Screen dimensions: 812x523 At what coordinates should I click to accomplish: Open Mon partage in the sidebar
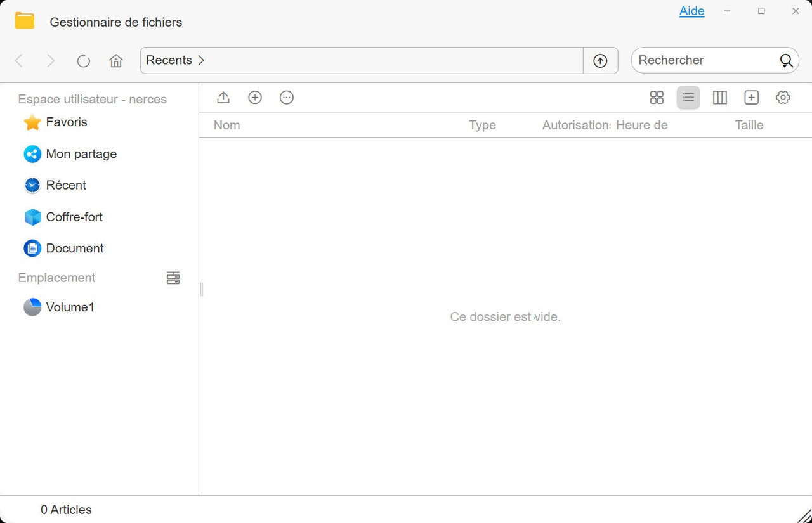click(x=70, y=154)
